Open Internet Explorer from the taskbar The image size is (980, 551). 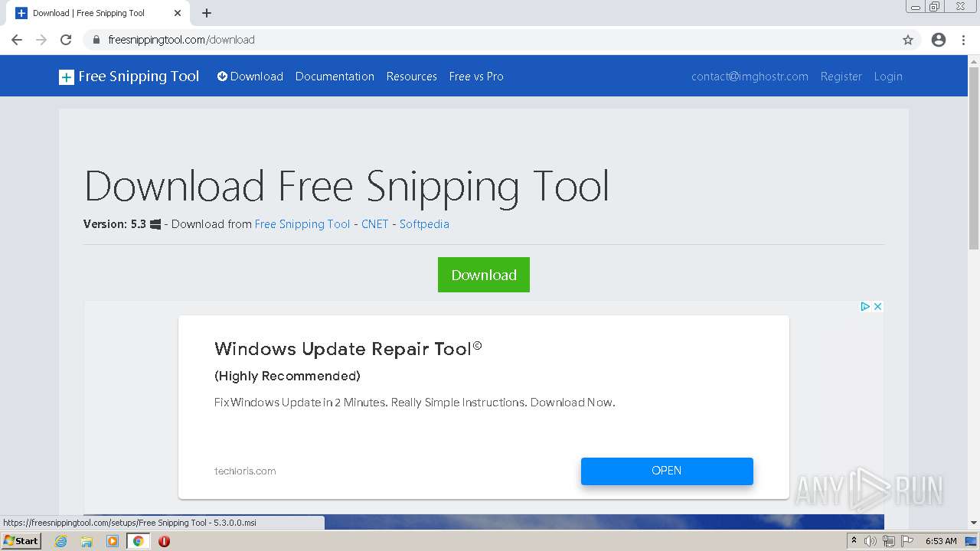click(x=61, y=541)
